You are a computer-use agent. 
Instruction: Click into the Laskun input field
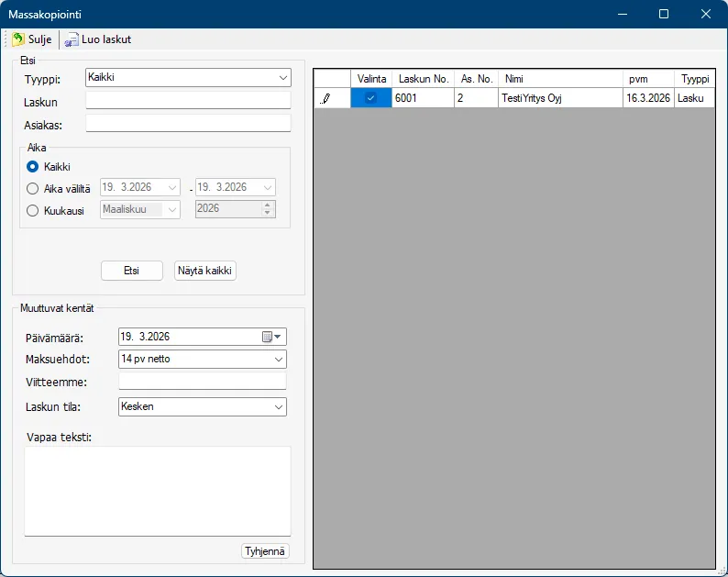pyautogui.click(x=187, y=101)
